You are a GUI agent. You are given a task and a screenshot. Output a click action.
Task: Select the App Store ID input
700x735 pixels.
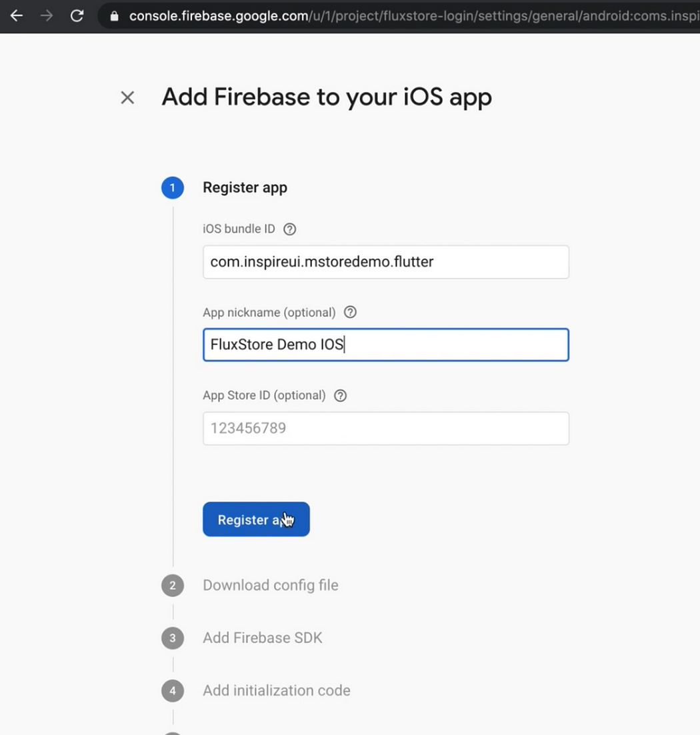[385, 428]
